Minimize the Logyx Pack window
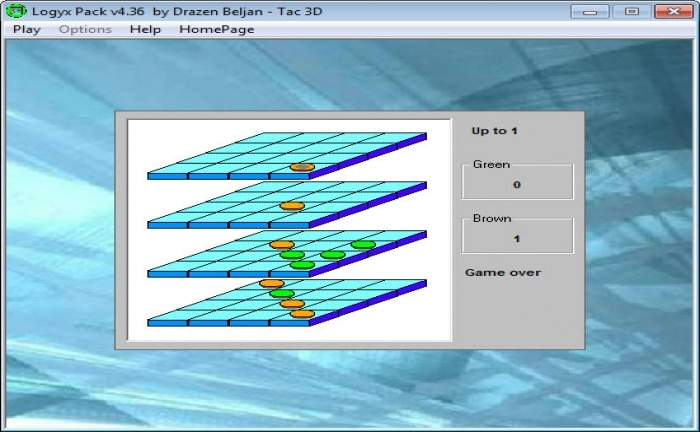This screenshot has height=432, width=700. point(590,11)
